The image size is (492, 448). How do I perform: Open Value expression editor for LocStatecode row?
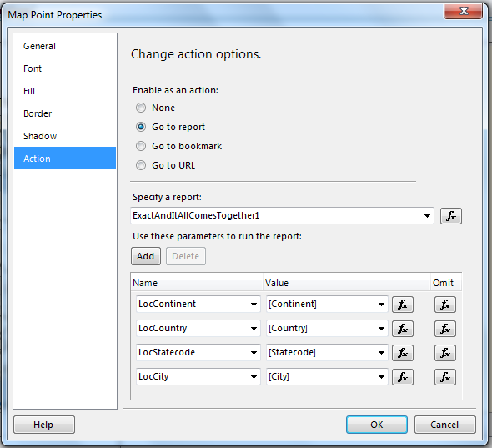[x=403, y=353]
